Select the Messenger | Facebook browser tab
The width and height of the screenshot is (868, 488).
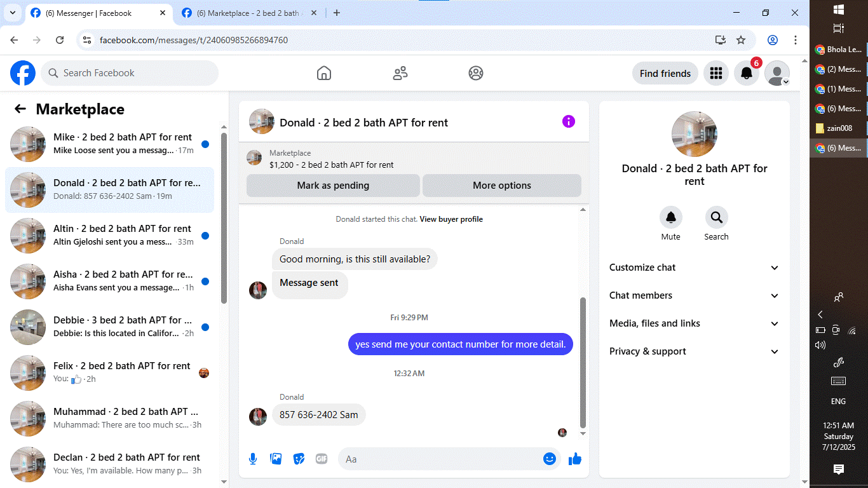98,13
